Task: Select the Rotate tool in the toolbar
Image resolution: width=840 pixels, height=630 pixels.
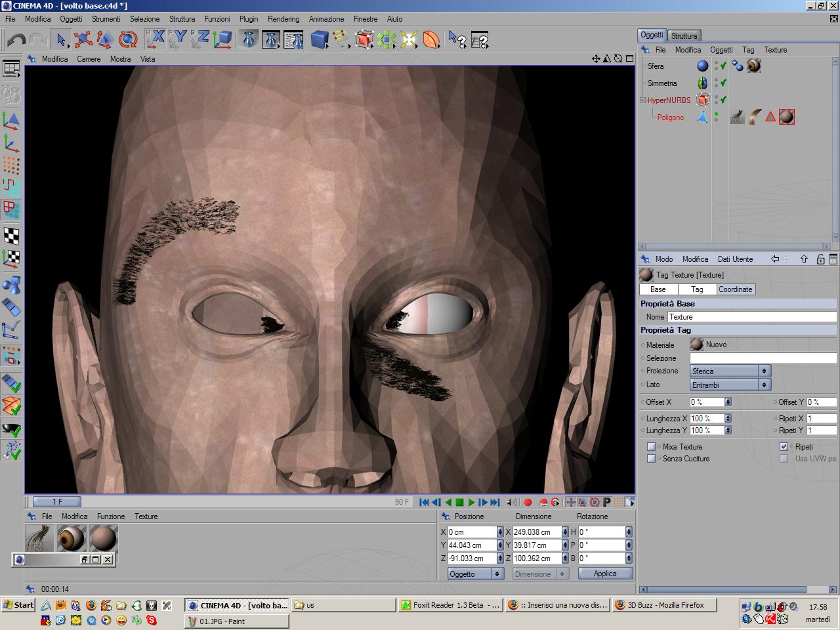Action: (x=128, y=40)
